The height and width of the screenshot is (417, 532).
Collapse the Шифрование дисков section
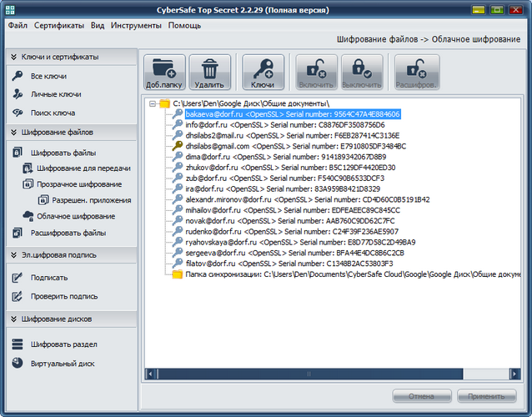coord(14,319)
